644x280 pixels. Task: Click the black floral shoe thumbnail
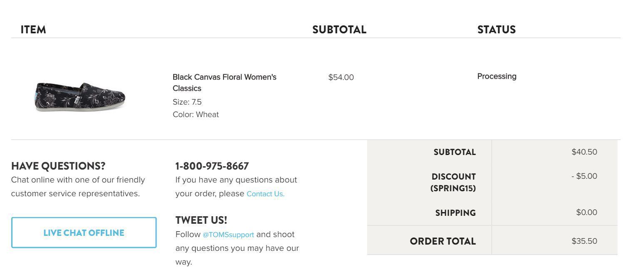pos(80,97)
